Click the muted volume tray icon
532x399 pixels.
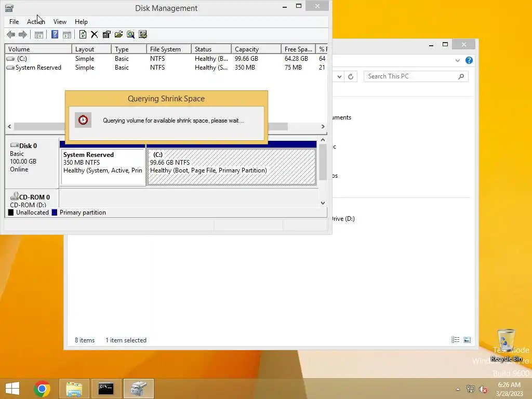[x=483, y=389]
